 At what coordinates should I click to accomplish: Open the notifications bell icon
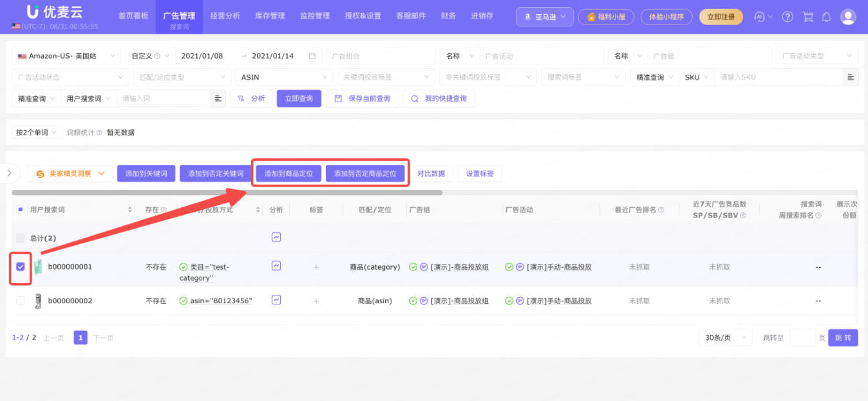[827, 17]
